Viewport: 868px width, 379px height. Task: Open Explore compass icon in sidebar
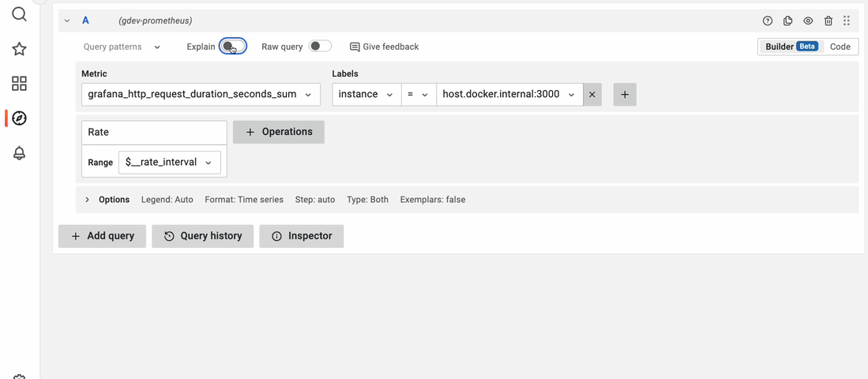pos(20,118)
